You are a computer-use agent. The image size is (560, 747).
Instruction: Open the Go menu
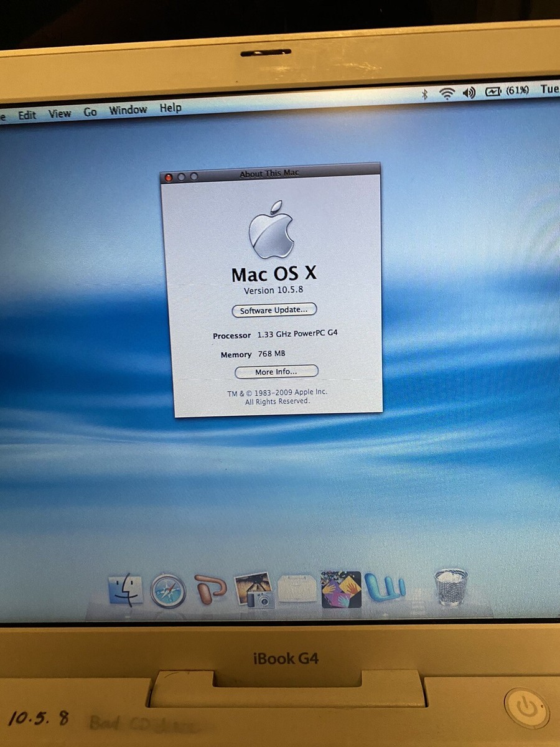[x=90, y=112]
